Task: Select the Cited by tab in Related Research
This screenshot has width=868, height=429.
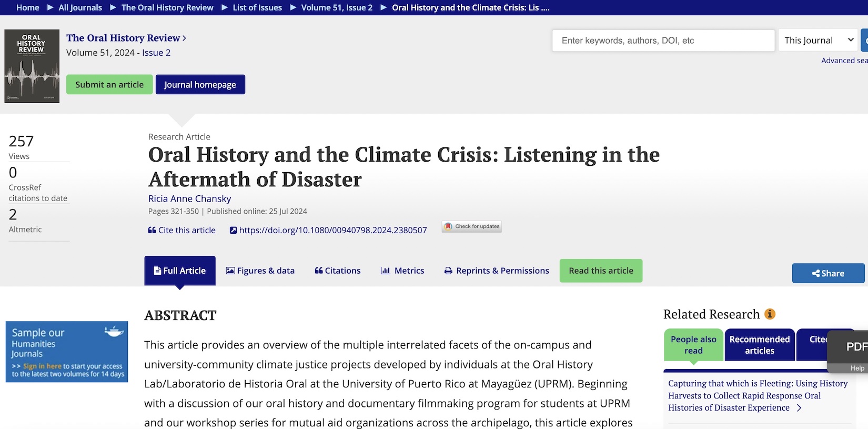Action: click(x=813, y=345)
